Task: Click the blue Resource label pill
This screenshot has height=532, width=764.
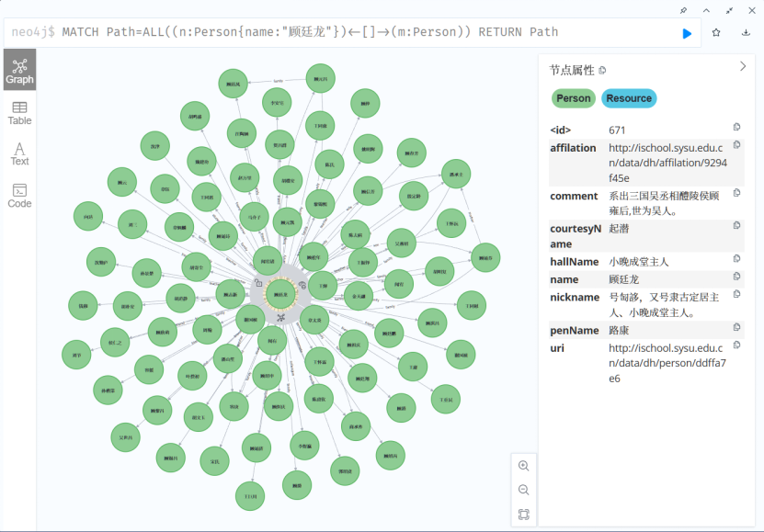Action: pos(629,98)
